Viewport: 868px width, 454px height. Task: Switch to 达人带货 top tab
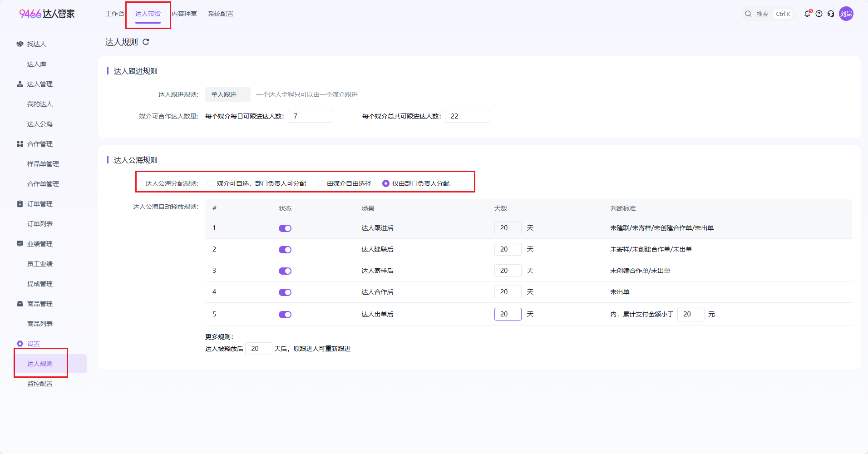click(x=148, y=14)
